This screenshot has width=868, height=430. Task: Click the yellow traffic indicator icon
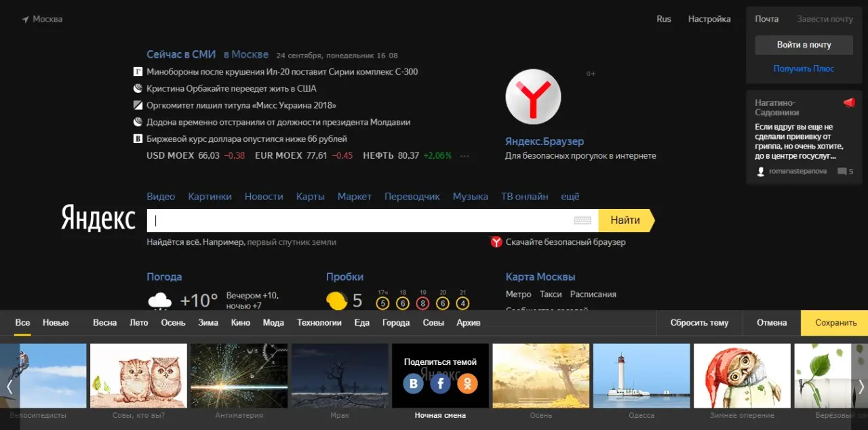pyautogui.click(x=336, y=300)
